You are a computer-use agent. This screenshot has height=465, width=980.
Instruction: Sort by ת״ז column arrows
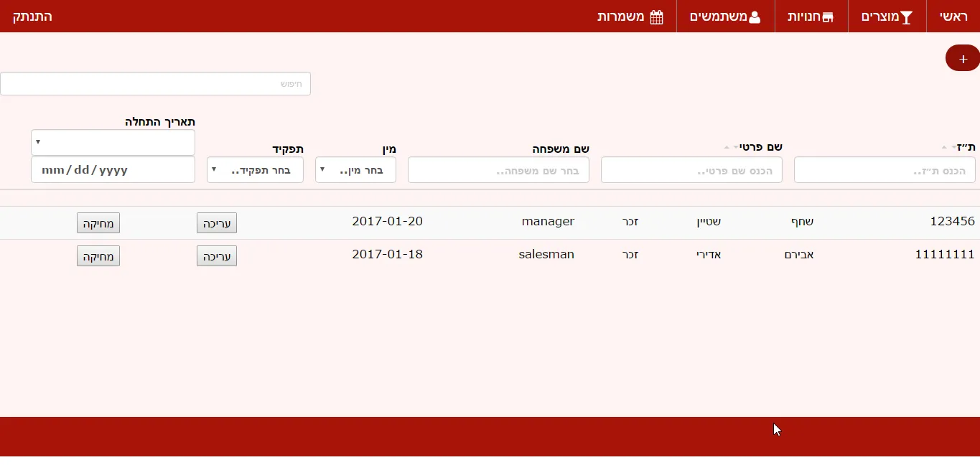click(x=948, y=147)
